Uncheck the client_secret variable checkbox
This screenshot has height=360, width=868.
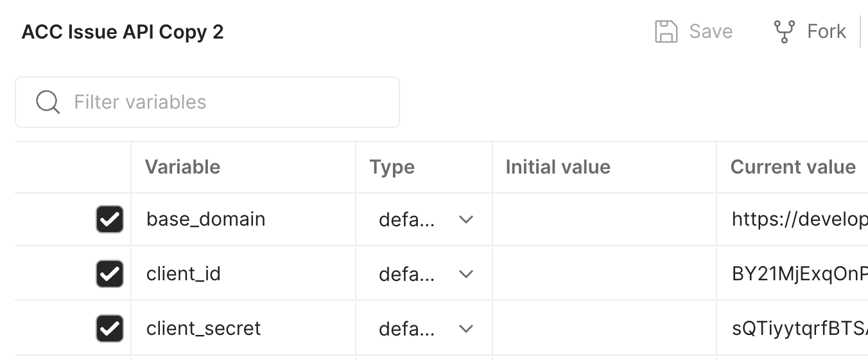pyautogui.click(x=110, y=328)
